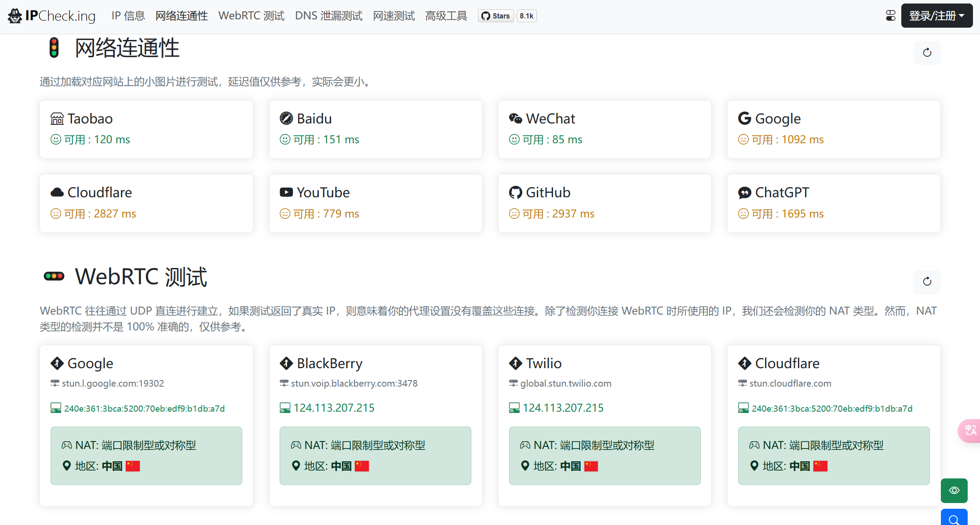Click the YouTube connectivity card icon

(x=286, y=192)
